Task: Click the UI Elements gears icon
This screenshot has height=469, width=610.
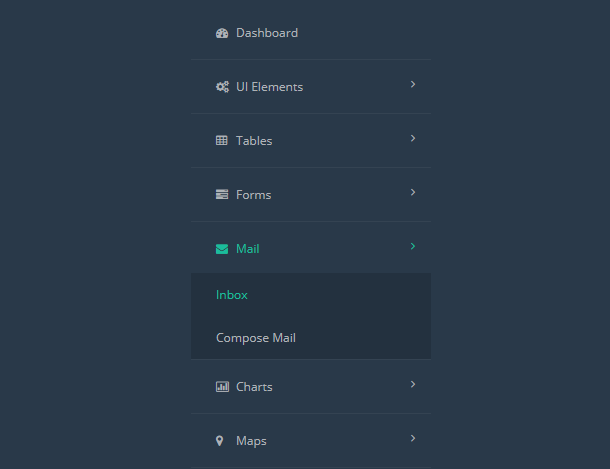Action: [x=222, y=87]
